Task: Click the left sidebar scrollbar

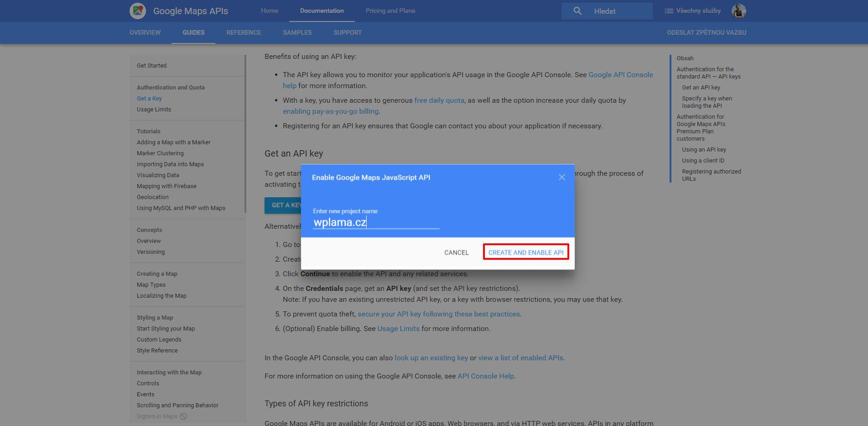Action: tap(245, 134)
